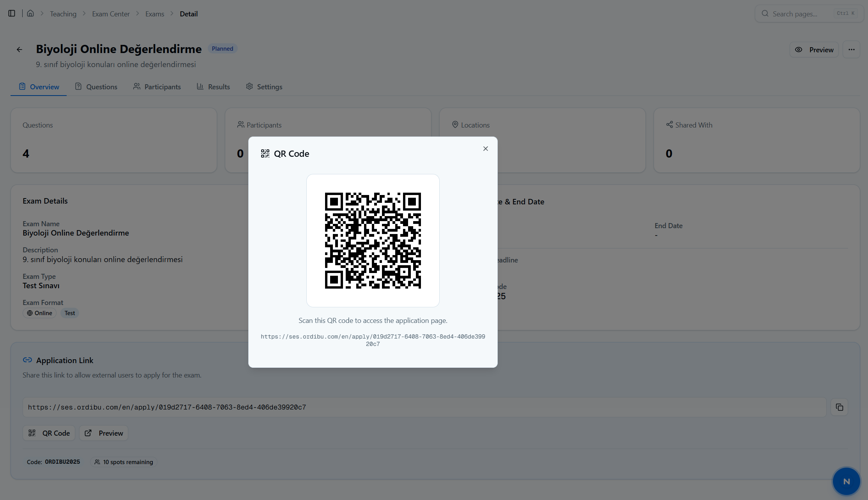
Task: Click the Preview button with external-link icon
Action: coord(104,433)
